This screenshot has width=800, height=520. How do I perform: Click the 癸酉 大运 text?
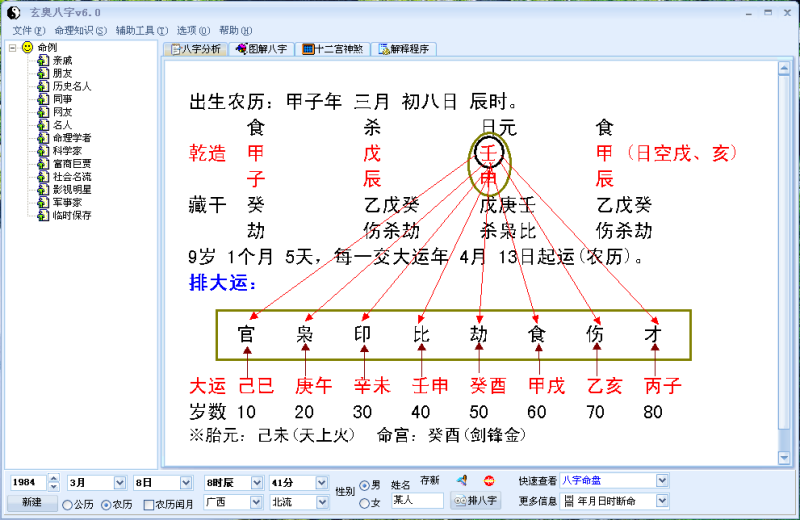pyautogui.click(x=488, y=385)
